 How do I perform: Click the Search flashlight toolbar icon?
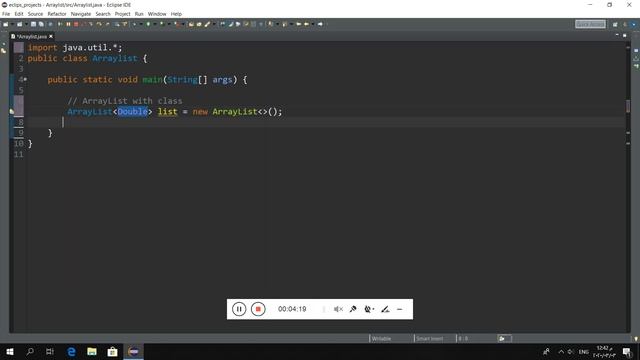point(207,24)
